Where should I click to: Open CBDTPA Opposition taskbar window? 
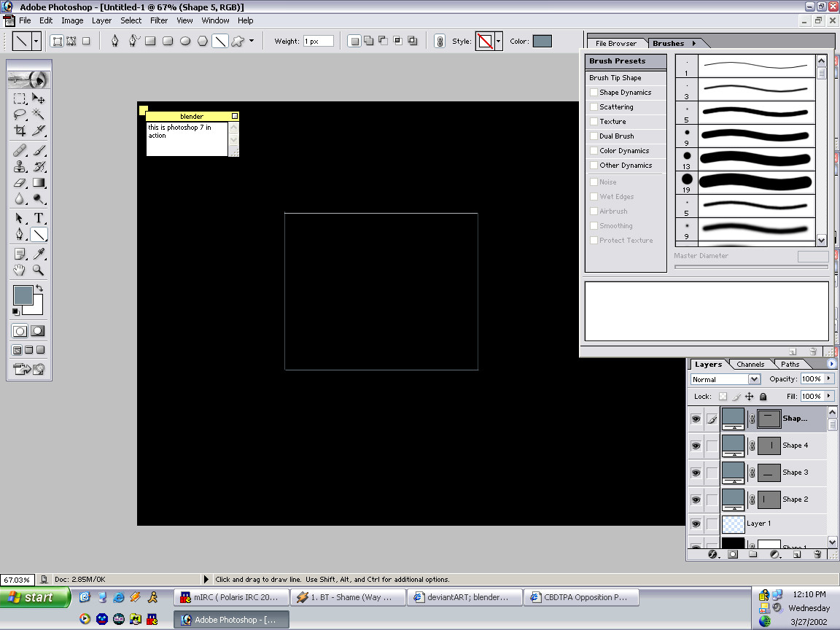pos(581,597)
